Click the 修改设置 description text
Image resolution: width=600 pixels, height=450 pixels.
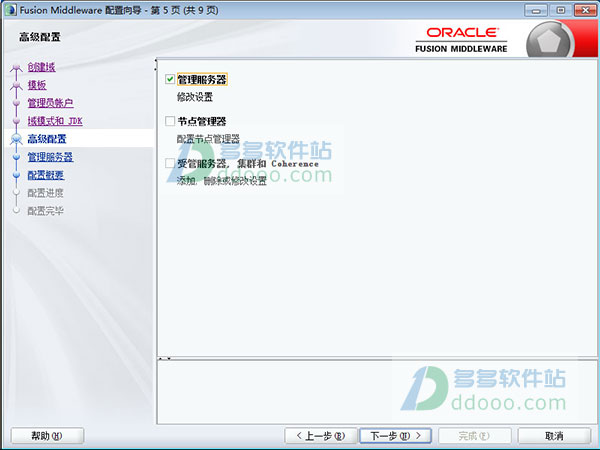(194, 97)
